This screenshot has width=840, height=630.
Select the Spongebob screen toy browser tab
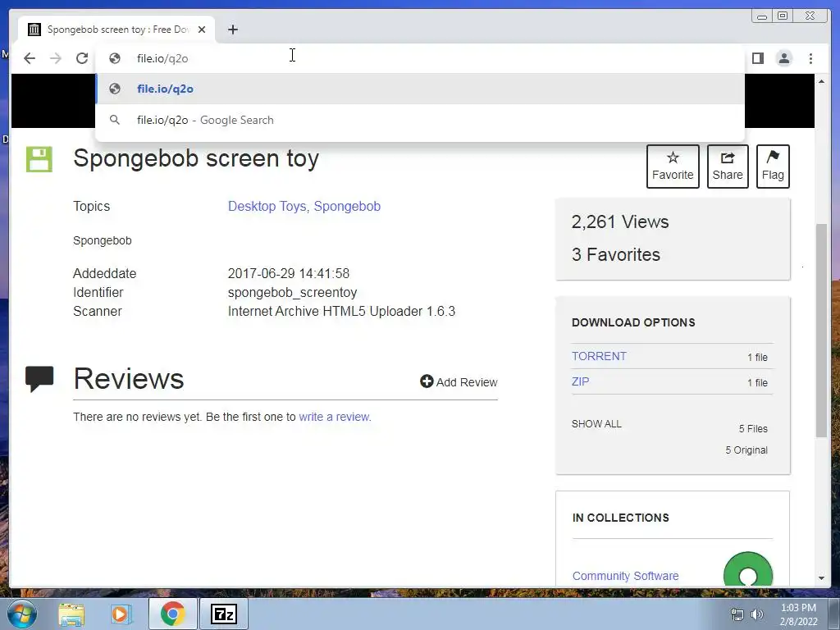tap(116, 30)
